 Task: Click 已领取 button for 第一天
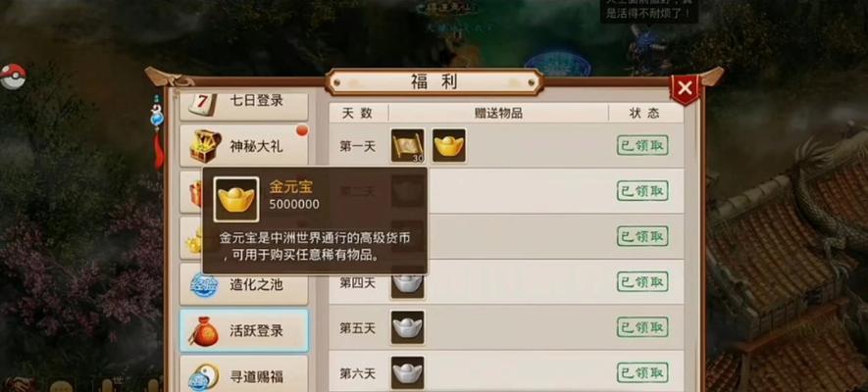coord(642,145)
